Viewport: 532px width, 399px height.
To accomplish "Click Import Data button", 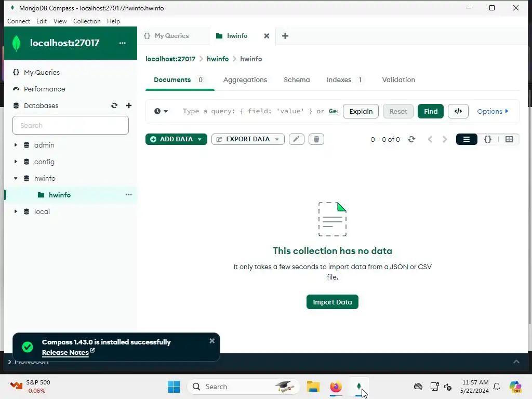I will pos(332,302).
